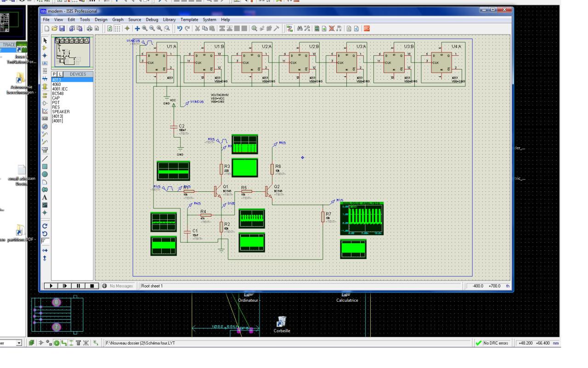Select the 2D text 'A' tool
This screenshot has width=588, height=368.
point(45,197)
